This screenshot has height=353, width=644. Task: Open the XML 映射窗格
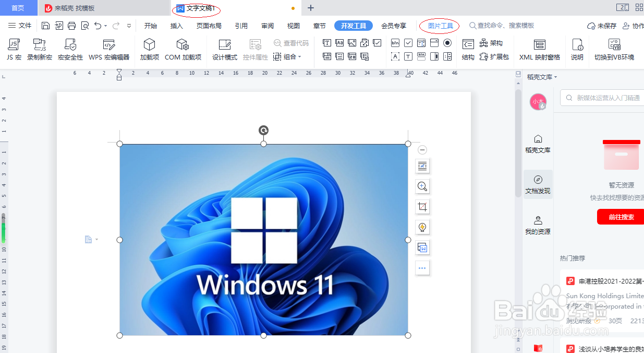tap(540, 50)
